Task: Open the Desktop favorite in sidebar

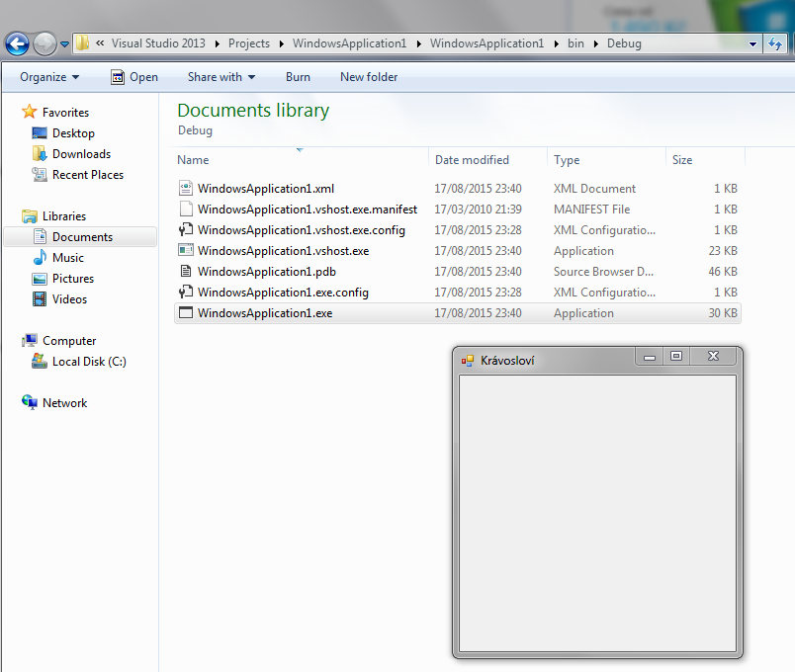Action: (73, 133)
